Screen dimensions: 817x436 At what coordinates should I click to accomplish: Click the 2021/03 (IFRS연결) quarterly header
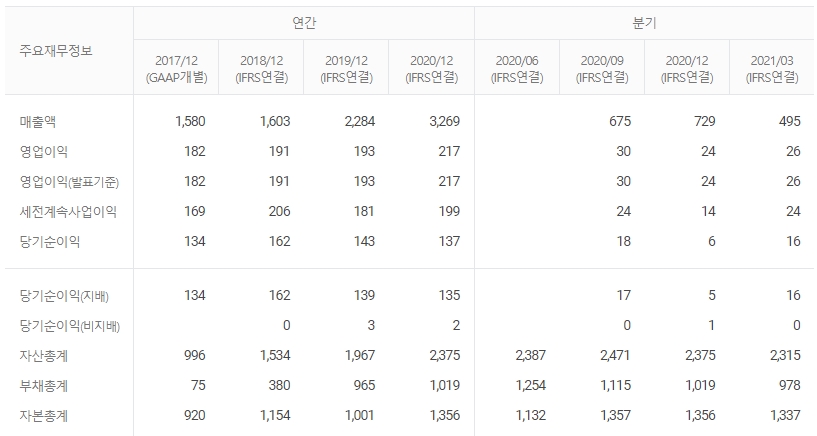click(772, 69)
